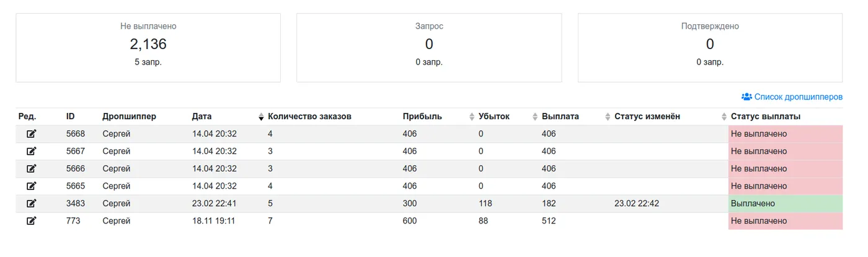The image size is (868, 257).
Task: Open edit icon for payout ID 5667
Action: [x=31, y=151]
